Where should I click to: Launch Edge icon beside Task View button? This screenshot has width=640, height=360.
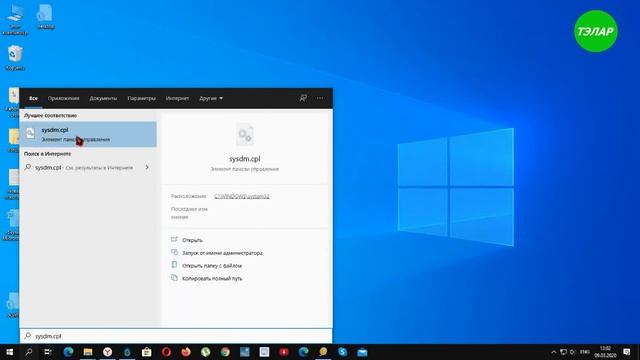(68, 352)
